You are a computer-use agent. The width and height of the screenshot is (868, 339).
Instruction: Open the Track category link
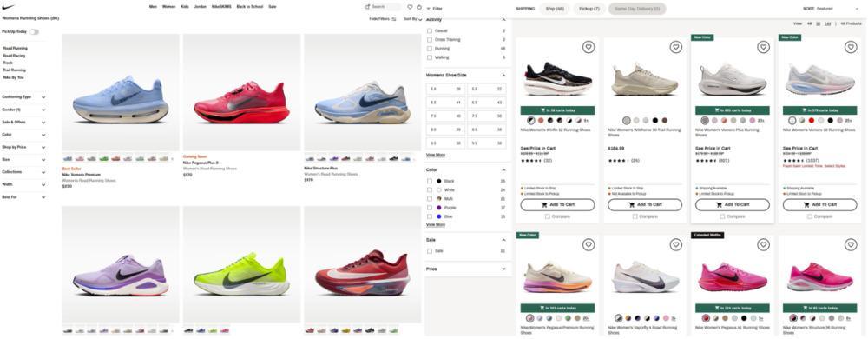[8, 63]
